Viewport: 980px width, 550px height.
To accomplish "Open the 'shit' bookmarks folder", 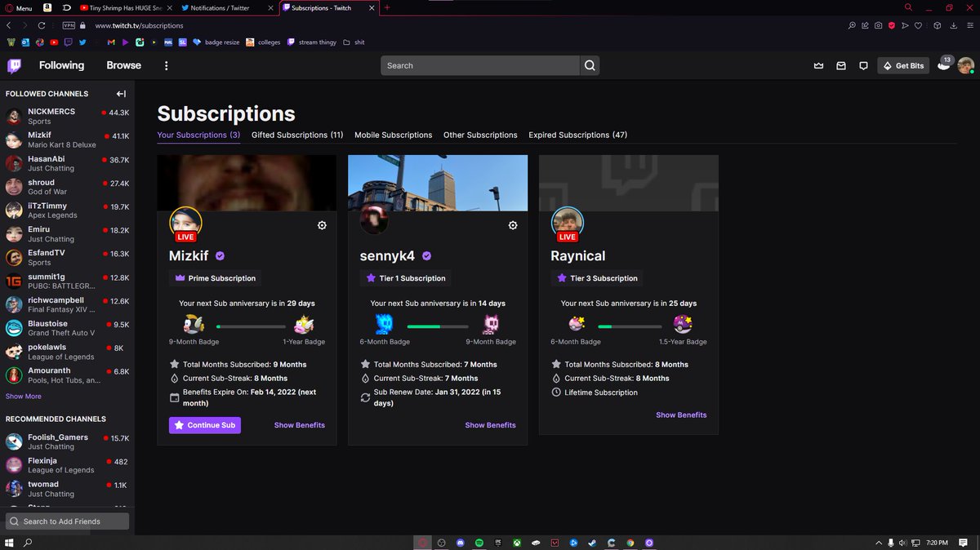I will (354, 42).
